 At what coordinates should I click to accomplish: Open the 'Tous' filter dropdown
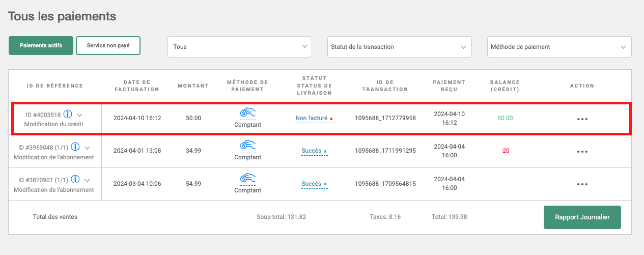point(239,47)
